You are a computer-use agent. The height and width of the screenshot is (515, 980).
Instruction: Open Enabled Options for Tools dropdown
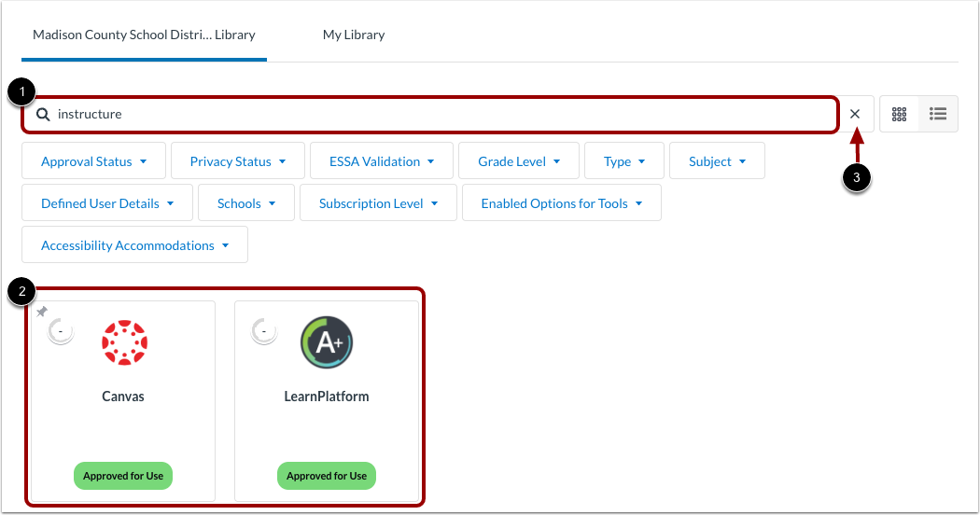click(561, 203)
